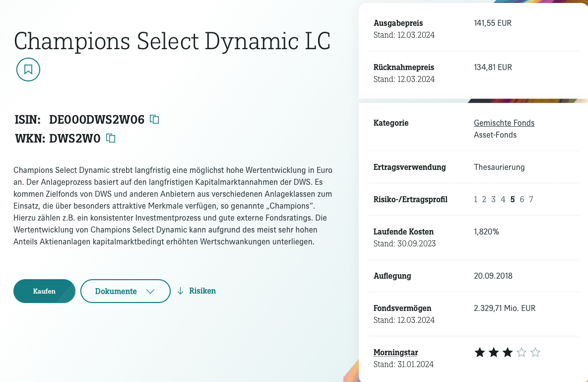Click risk level 7 in the profile

[531, 199]
